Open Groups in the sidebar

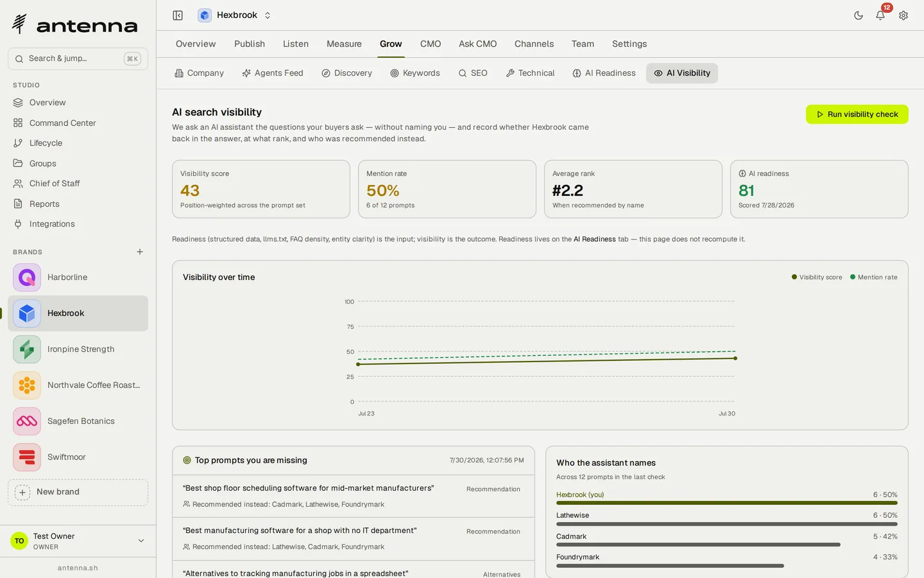tap(78, 163)
